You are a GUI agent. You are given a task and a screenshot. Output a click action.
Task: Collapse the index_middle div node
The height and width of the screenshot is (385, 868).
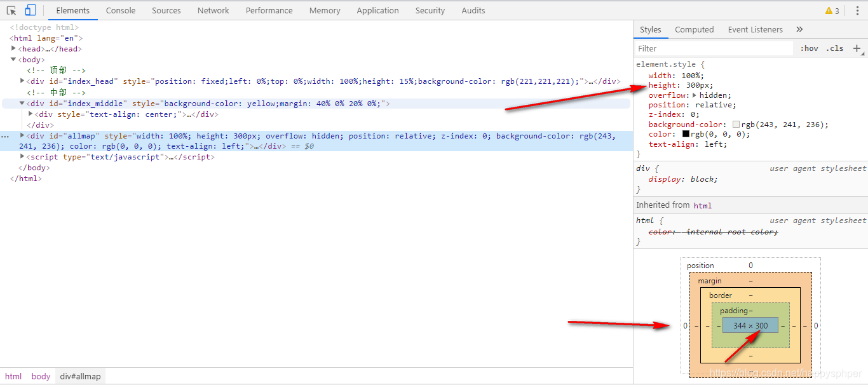pos(22,103)
